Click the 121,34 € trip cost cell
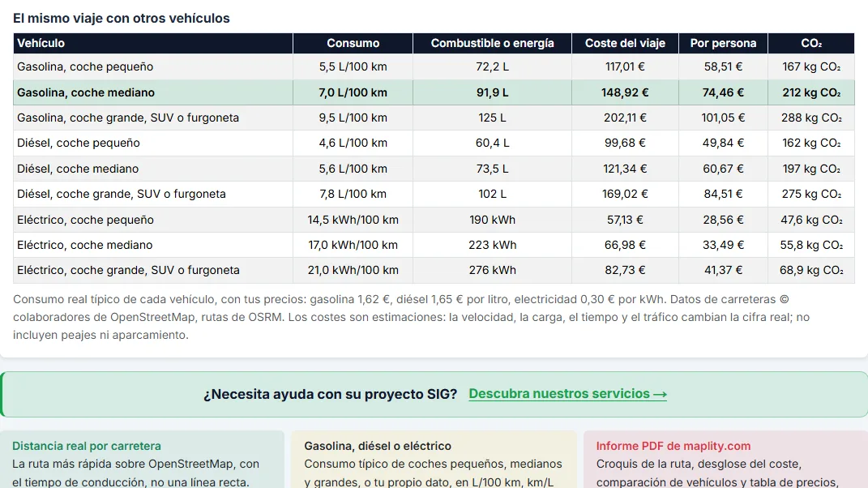This screenshot has width=868, height=488. pos(625,169)
